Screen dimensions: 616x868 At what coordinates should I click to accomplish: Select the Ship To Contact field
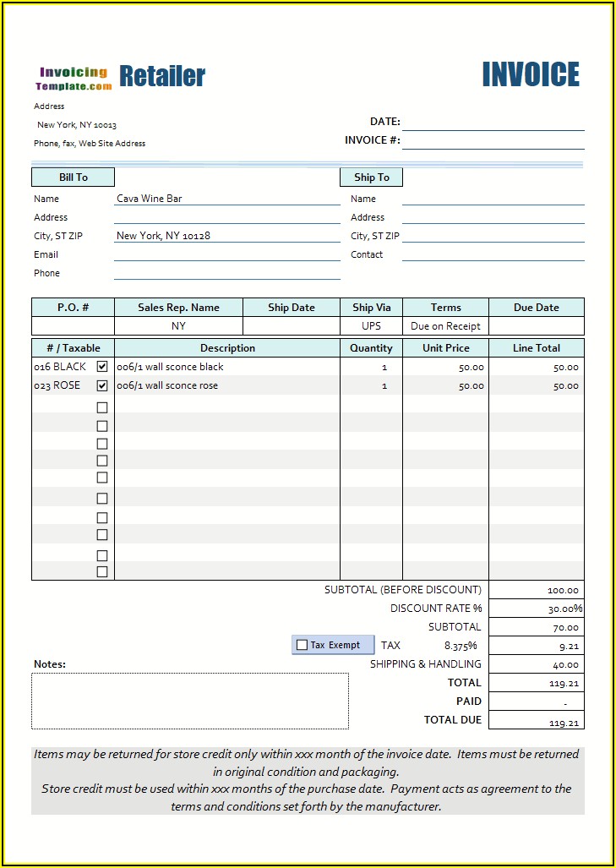(493, 254)
